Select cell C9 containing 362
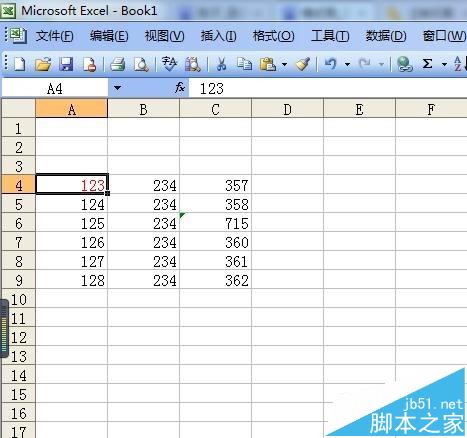 coord(216,280)
